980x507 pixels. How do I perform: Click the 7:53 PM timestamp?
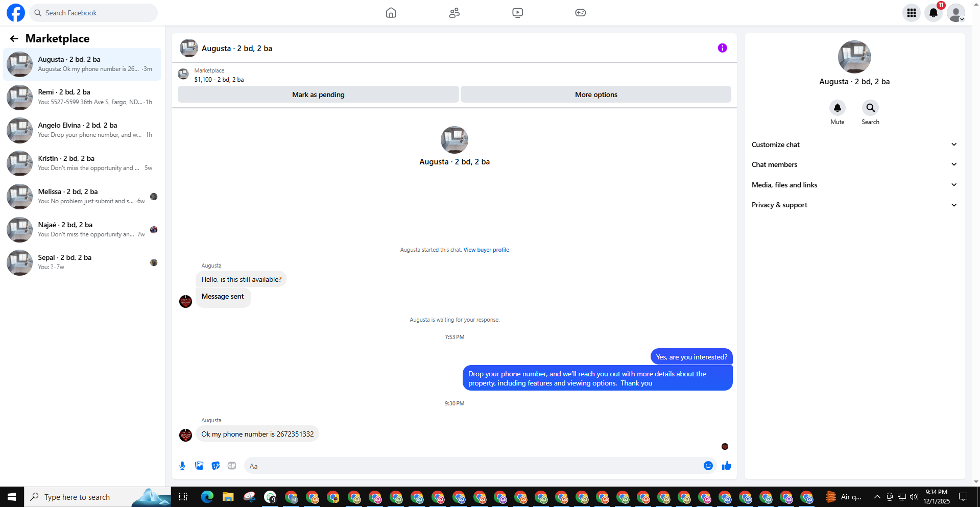pos(455,337)
